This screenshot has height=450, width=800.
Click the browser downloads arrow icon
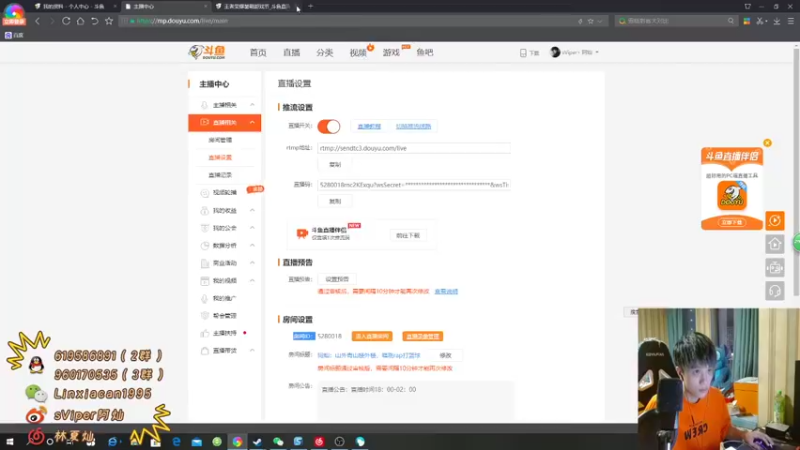(x=777, y=21)
